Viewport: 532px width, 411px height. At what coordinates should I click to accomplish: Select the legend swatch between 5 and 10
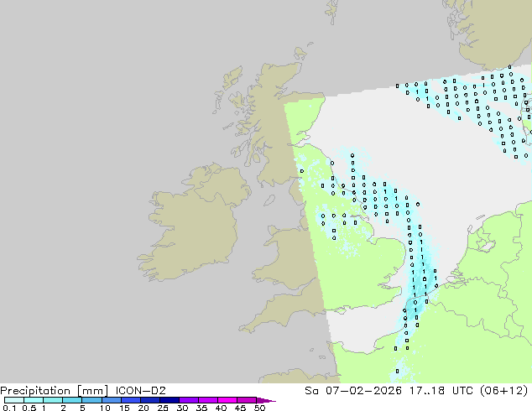tap(91, 400)
